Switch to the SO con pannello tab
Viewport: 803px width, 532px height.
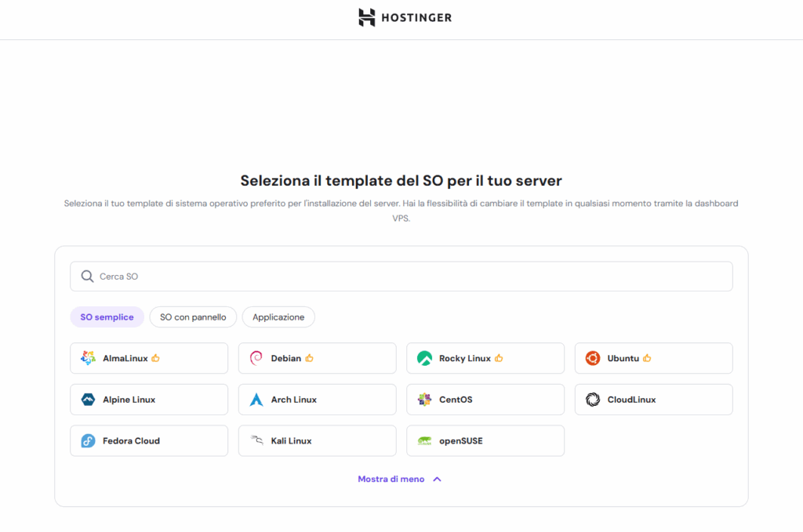click(x=193, y=317)
